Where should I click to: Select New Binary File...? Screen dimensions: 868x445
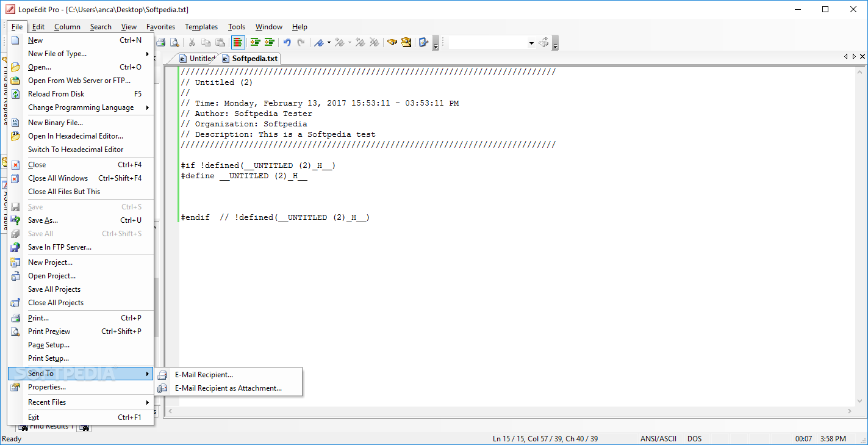(x=81, y=123)
